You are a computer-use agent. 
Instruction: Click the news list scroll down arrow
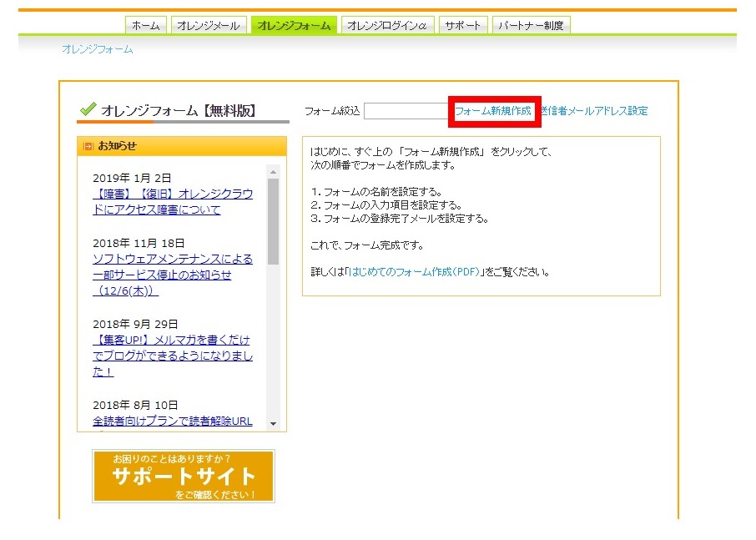273,424
